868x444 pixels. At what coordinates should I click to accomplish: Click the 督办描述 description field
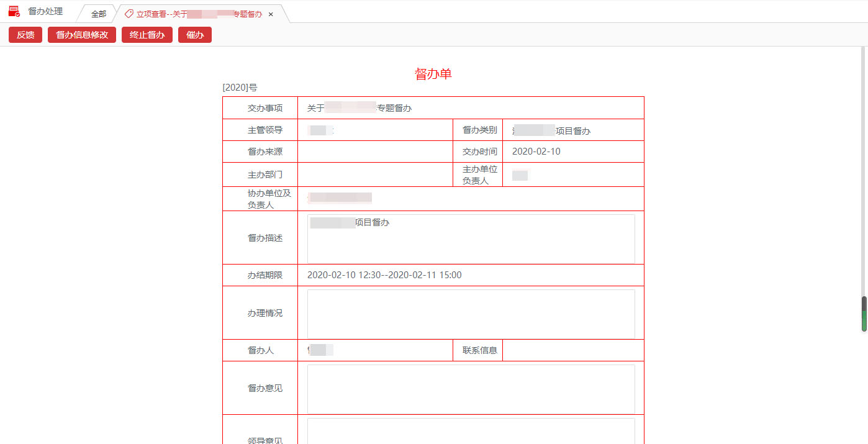point(471,239)
